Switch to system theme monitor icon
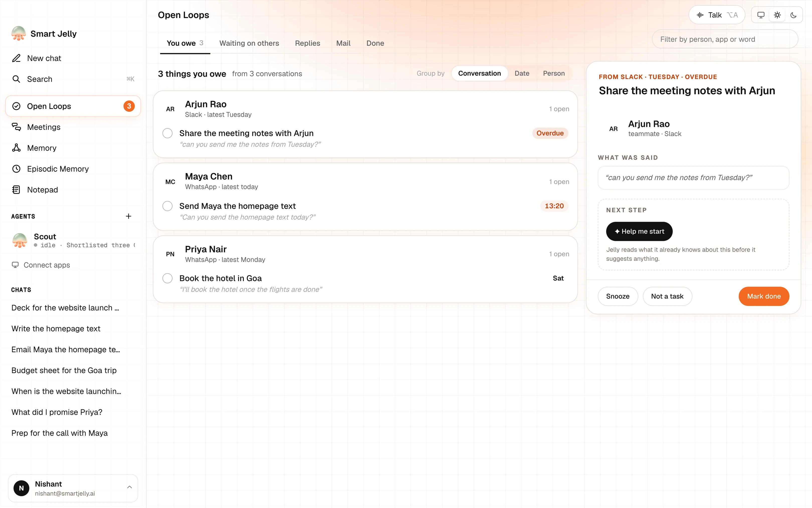 pyautogui.click(x=761, y=15)
